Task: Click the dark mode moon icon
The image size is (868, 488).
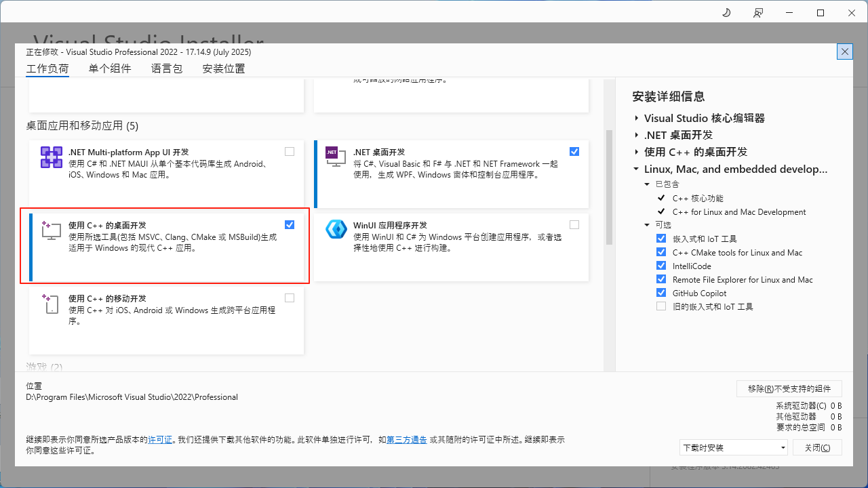Action: (x=726, y=12)
